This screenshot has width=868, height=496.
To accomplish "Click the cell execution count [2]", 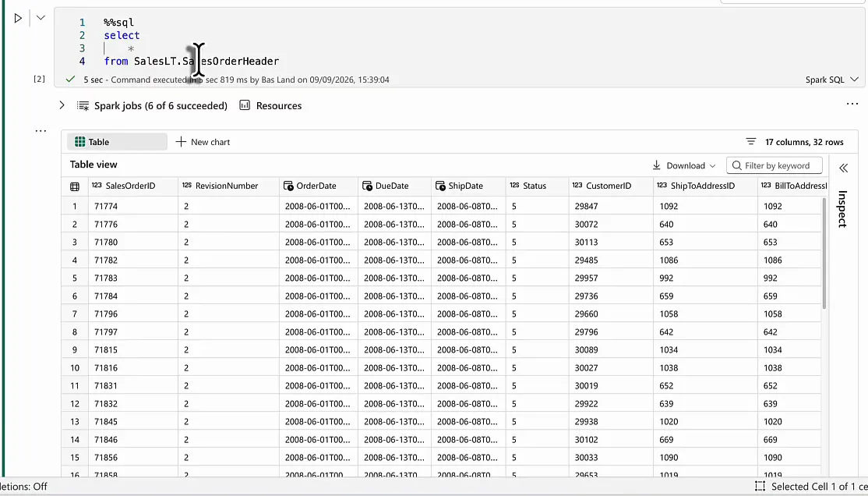I will click(39, 79).
